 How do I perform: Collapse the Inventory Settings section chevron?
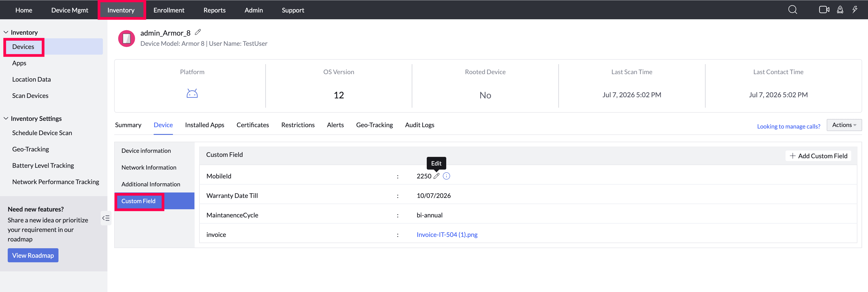pos(6,118)
